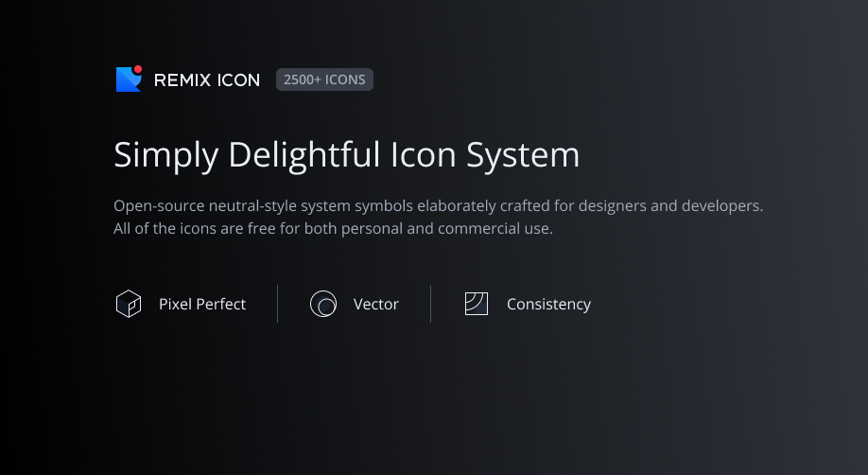Click the Pixel Perfect label
The height and width of the screenshot is (475, 868).
(x=202, y=304)
